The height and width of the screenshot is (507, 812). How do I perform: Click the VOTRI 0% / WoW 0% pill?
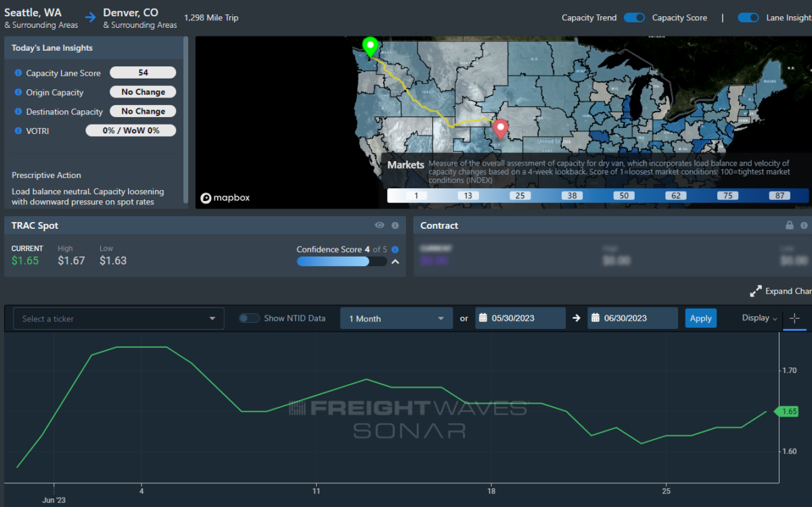[x=131, y=131]
